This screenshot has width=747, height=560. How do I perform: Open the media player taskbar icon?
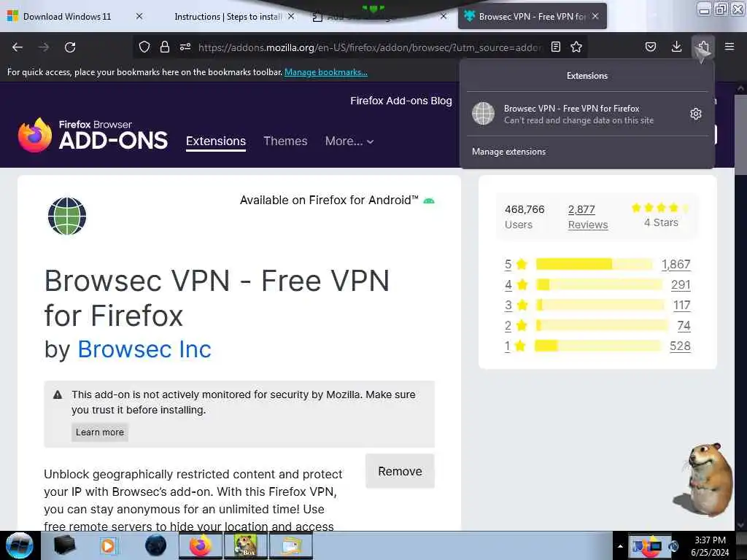pyautogui.click(x=108, y=545)
